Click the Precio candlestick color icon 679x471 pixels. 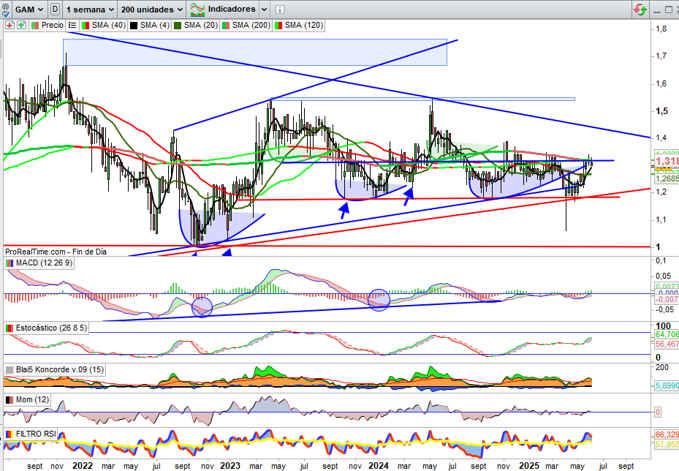coord(35,26)
